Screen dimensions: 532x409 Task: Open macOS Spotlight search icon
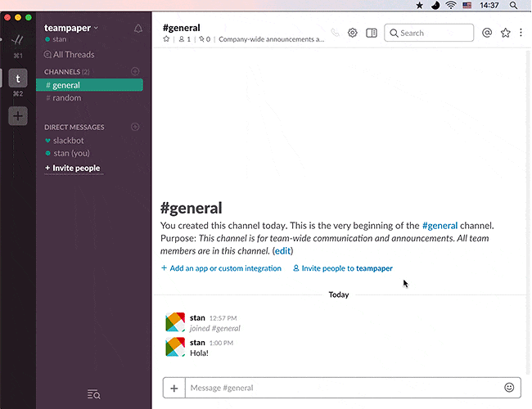coord(514,5)
